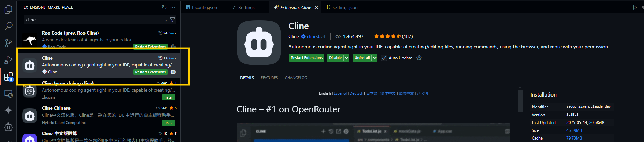Image resolution: width=644 pixels, height=142 pixels.
Task: Click Restart Extensions button in details header
Action: (307, 58)
